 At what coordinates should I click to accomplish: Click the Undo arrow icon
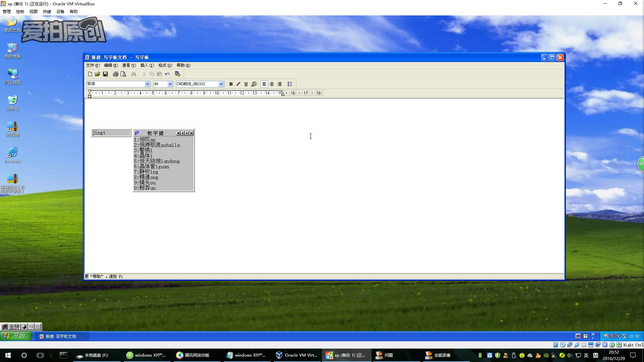(x=167, y=74)
